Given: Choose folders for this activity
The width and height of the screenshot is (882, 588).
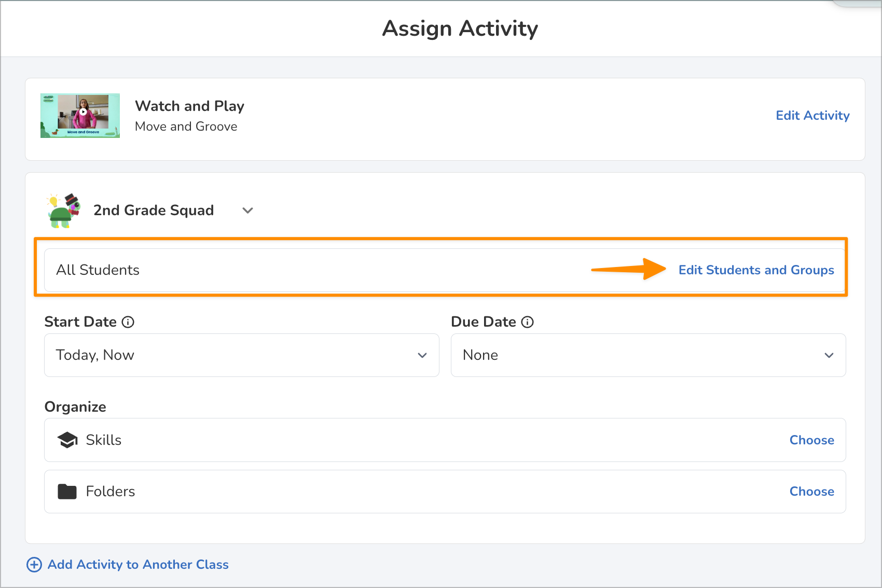Looking at the screenshot, I should coord(811,491).
